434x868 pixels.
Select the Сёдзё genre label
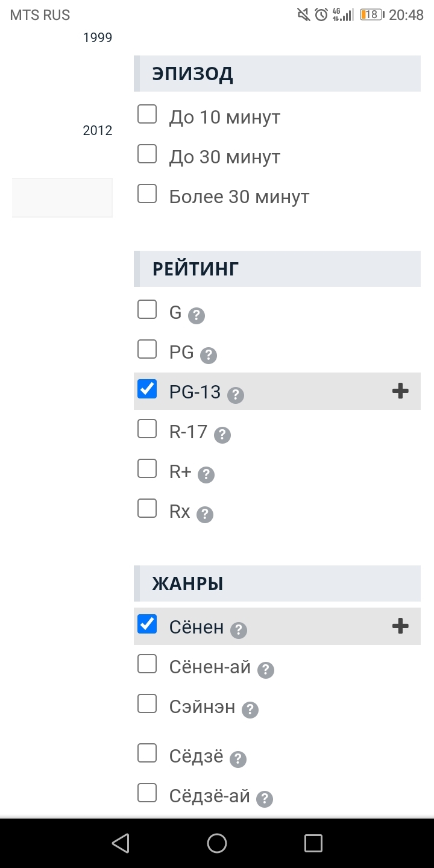[x=196, y=756]
